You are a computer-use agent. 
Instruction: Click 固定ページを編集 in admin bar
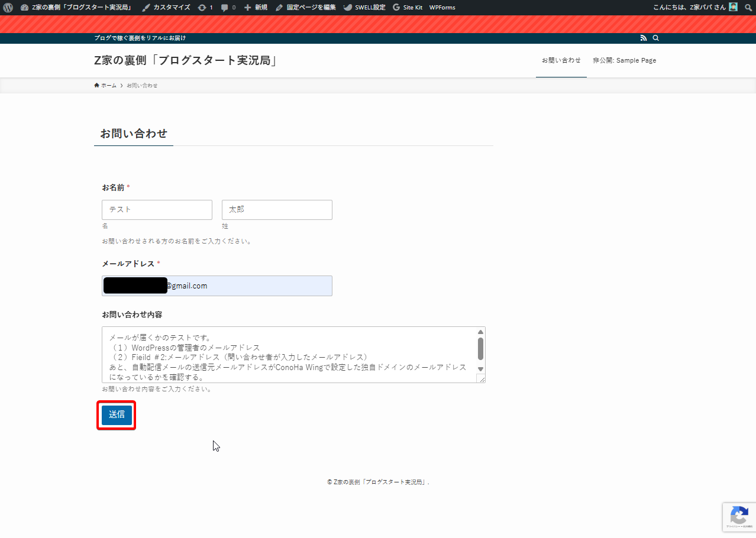pos(306,8)
